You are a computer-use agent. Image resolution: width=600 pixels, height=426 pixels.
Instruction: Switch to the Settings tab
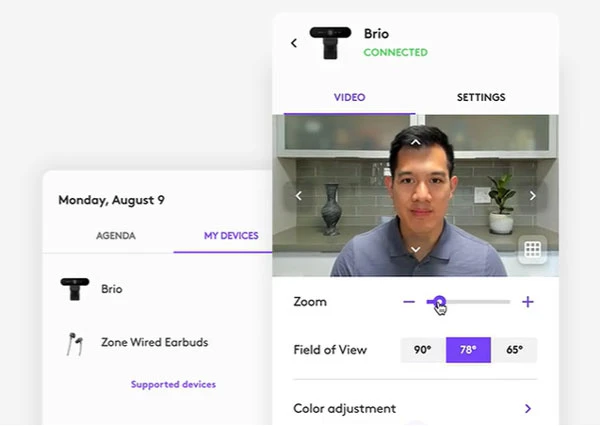[480, 98]
